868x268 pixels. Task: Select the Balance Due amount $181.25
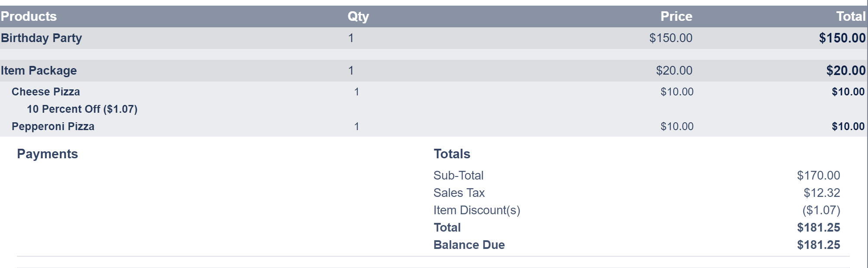(x=818, y=245)
